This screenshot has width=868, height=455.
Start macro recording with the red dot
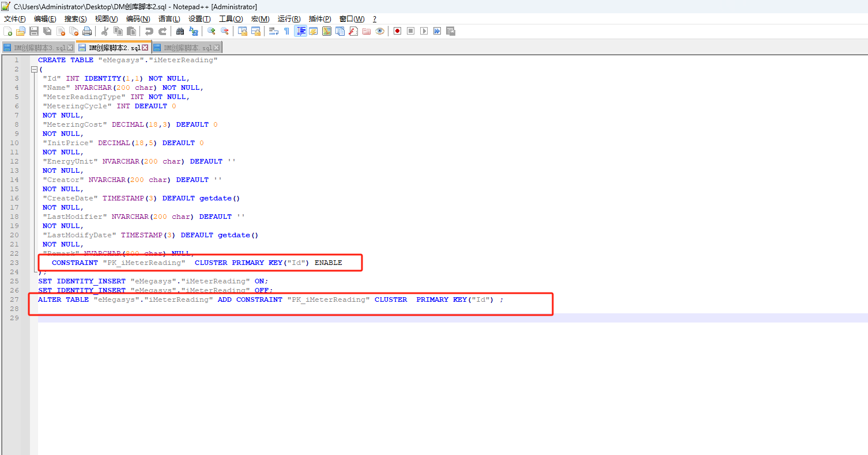pyautogui.click(x=398, y=31)
